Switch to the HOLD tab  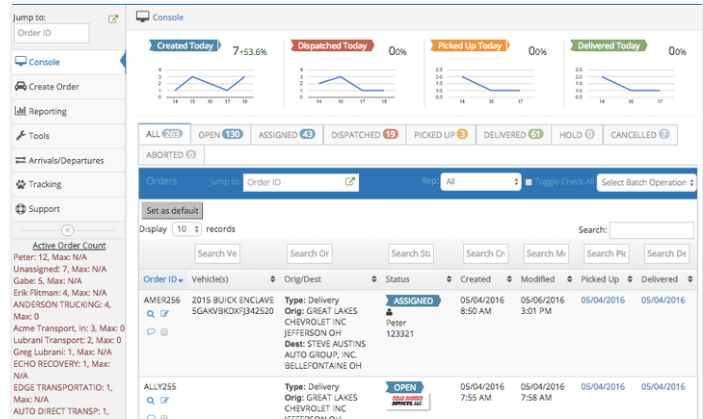point(577,134)
